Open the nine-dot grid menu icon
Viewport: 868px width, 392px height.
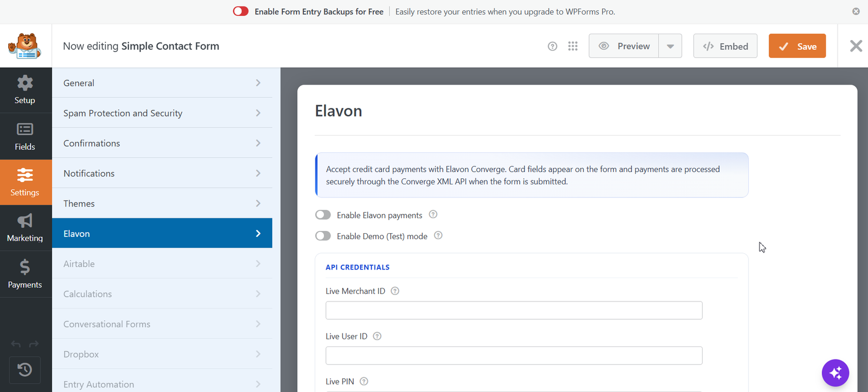[x=573, y=46]
